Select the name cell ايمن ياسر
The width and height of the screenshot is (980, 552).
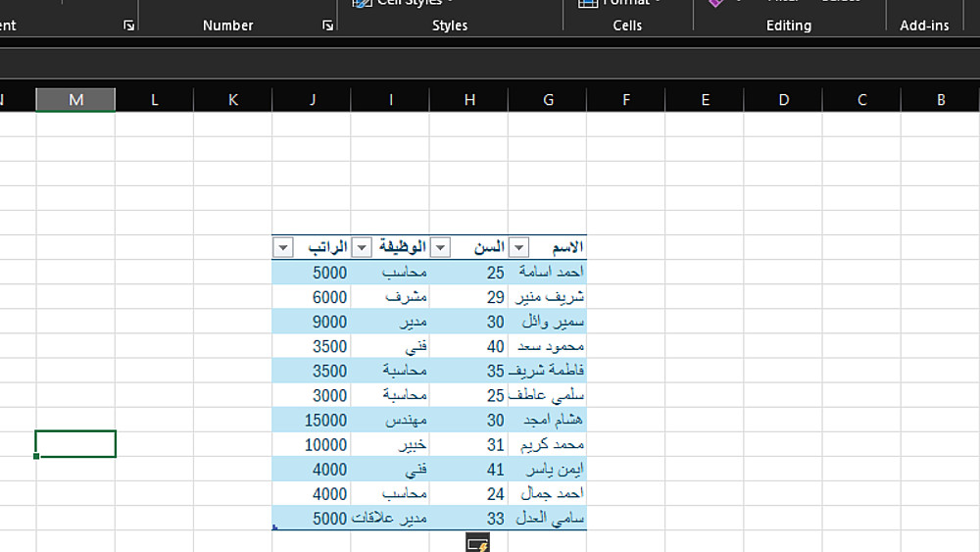(548, 469)
